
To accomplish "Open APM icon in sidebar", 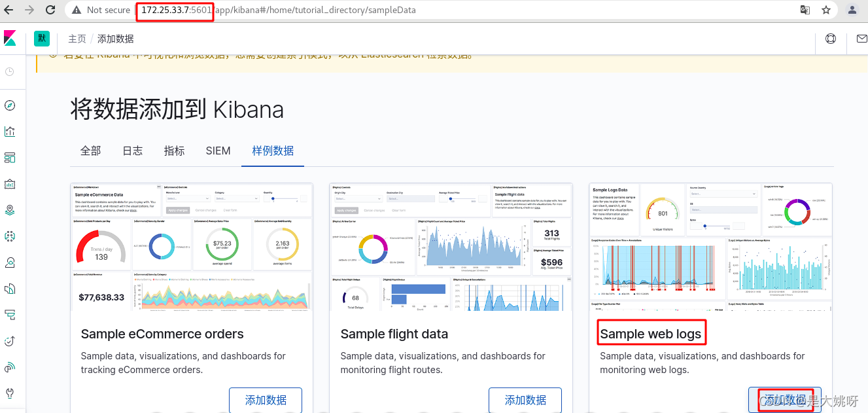I will point(10,315).
